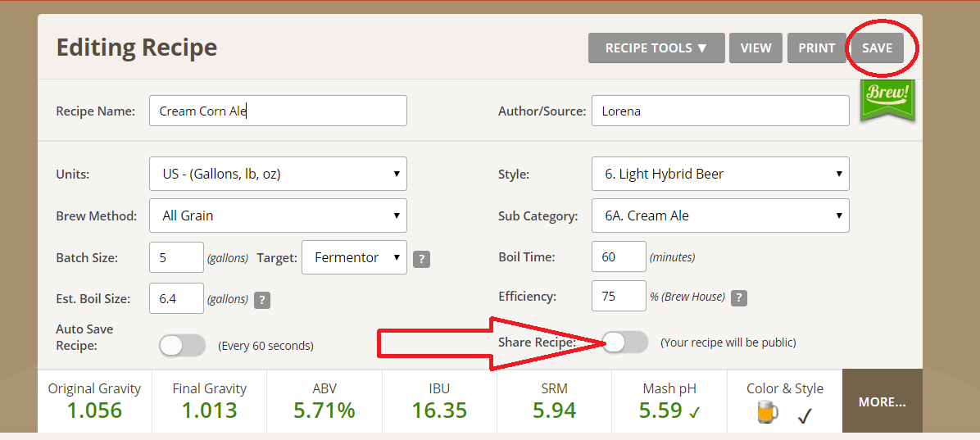
Task: Open the Units dropdown
Action: pos(278,174)
